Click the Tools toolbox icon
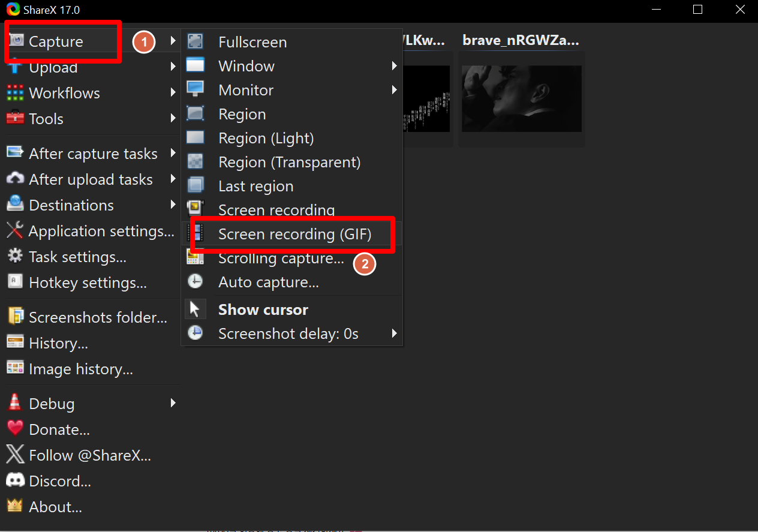Screen dimensions: 758x532 [15, 118]
